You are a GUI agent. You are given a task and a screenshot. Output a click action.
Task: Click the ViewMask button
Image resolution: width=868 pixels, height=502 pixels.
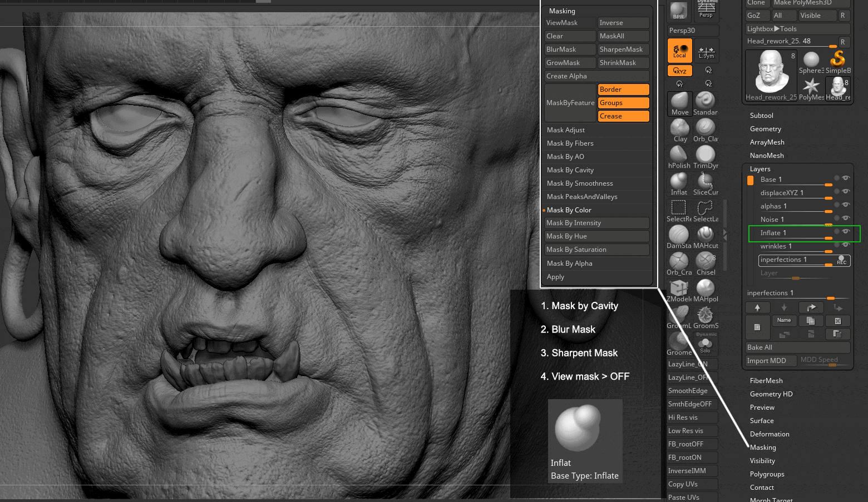(x=570, y=23)
